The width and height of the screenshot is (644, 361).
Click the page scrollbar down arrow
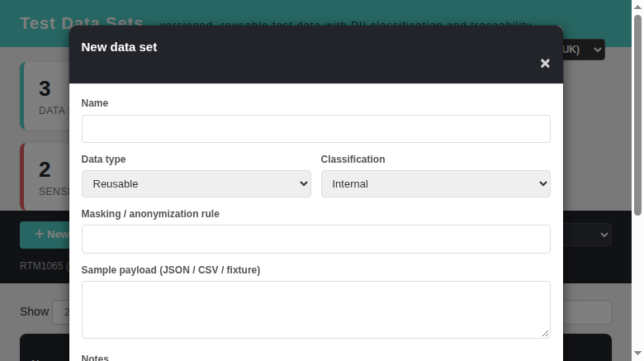point(637,354)
